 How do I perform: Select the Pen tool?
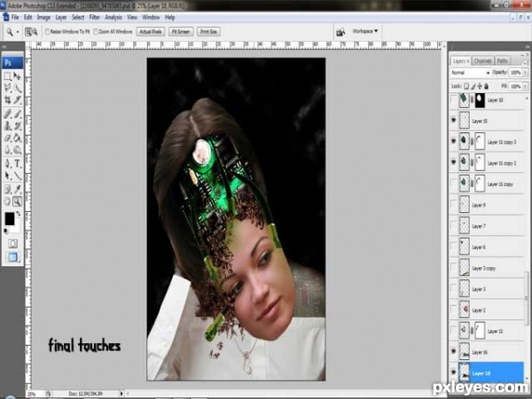coord(7,163)
